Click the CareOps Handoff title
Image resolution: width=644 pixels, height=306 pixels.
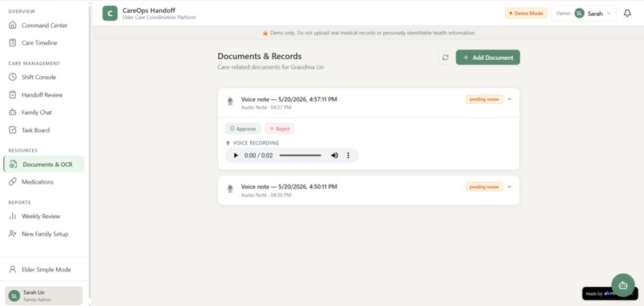(x=149, y=10)
